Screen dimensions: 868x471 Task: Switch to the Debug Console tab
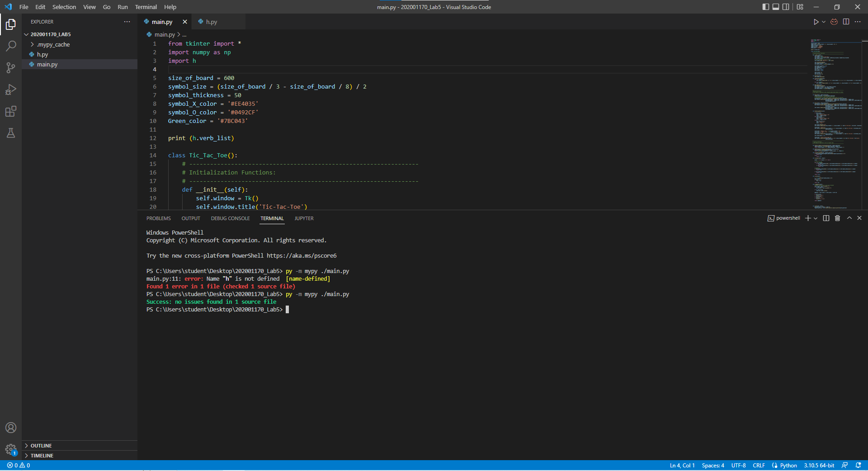pos(230,218)
